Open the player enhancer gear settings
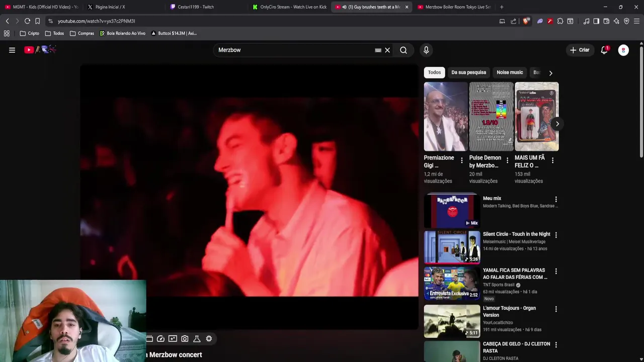Viewport: 644px width, 362px height. 209,339
